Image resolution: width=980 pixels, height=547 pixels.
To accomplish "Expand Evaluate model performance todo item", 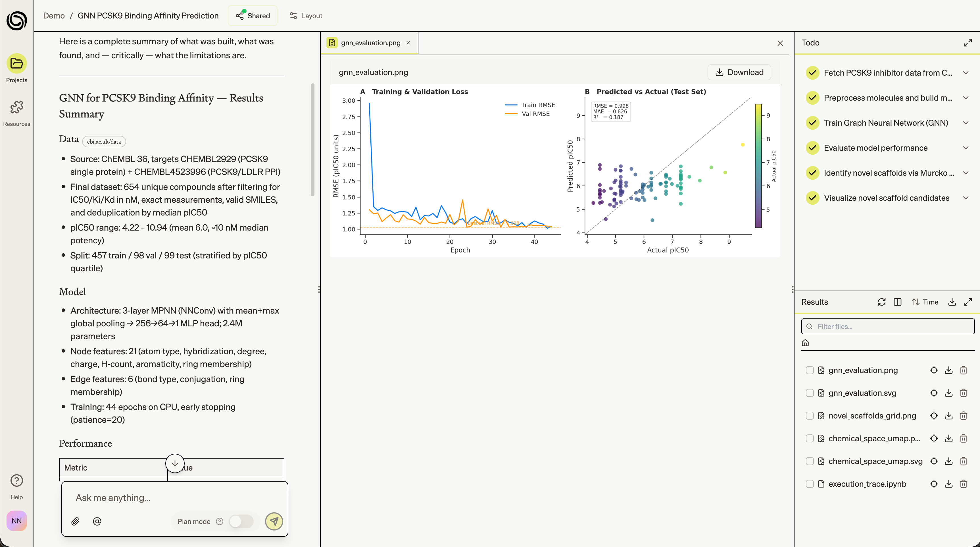I will click(966, 148).
